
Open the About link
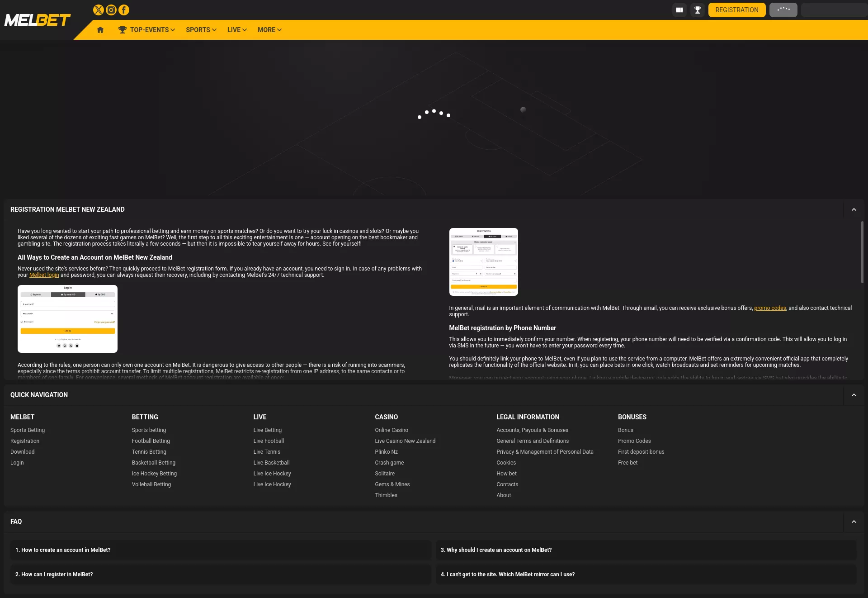pos(504,495)
